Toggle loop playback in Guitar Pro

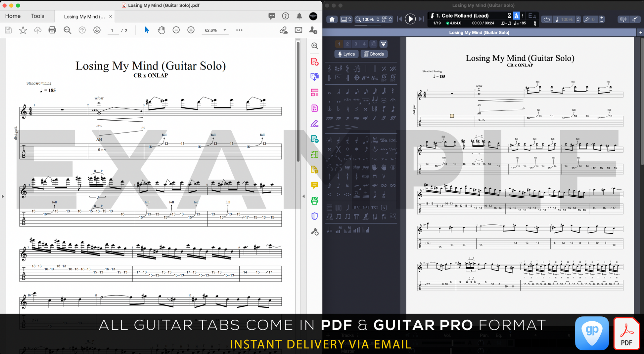(x=547, y=19)
